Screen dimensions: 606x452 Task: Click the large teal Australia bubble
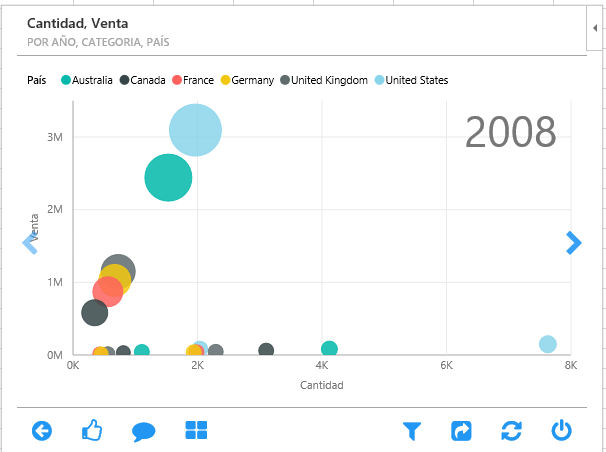point(168,177)
